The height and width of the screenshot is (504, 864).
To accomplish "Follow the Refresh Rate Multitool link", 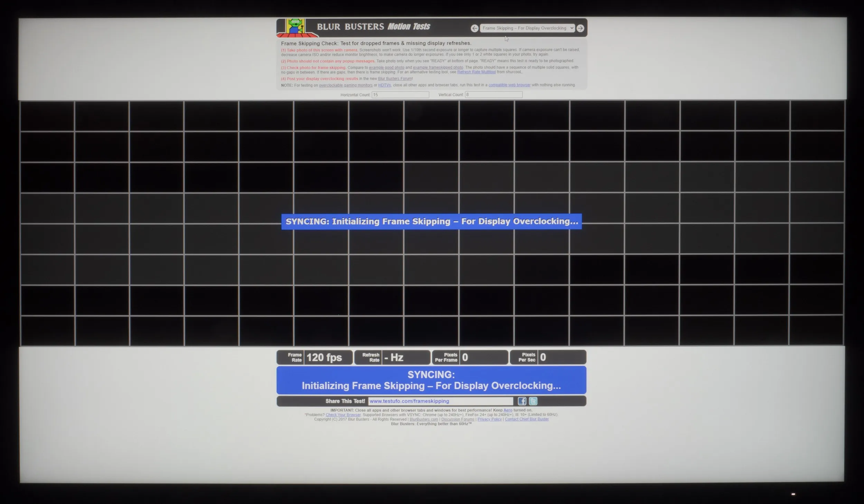I will pyautogui.click(x=476, y=72).
